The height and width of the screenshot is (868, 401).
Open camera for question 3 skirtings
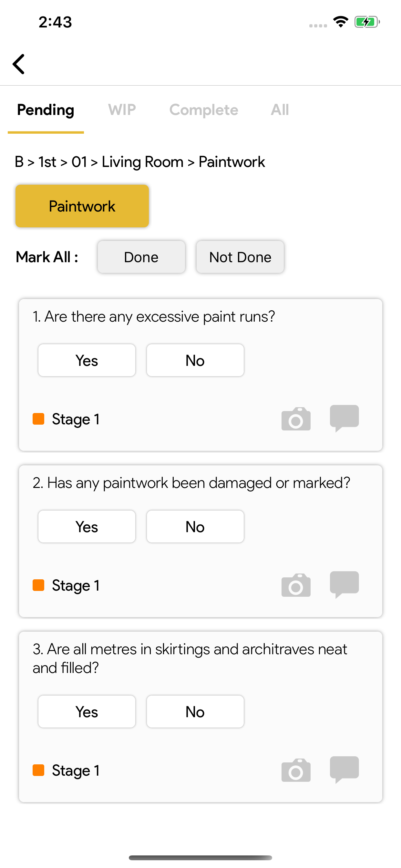pos(296,770)
